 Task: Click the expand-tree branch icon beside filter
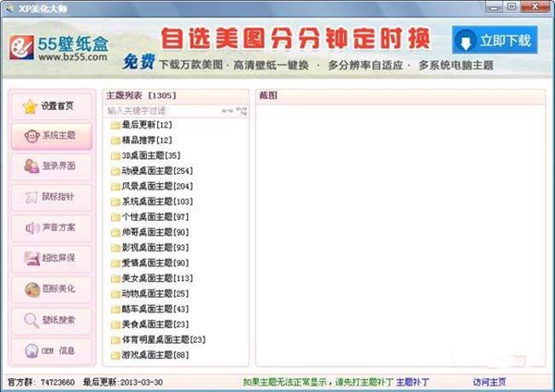(x=241, y=111)
